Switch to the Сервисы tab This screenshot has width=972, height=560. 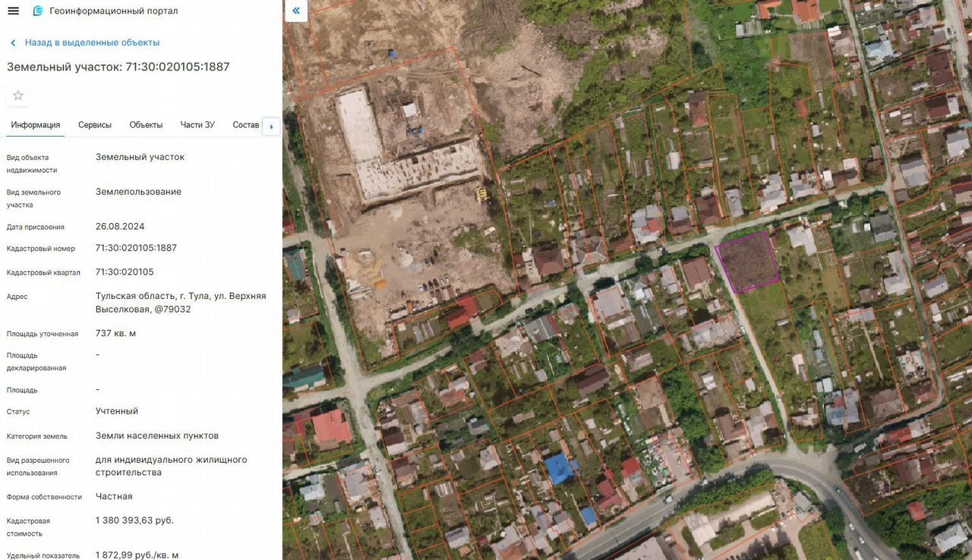coord(95,125)
